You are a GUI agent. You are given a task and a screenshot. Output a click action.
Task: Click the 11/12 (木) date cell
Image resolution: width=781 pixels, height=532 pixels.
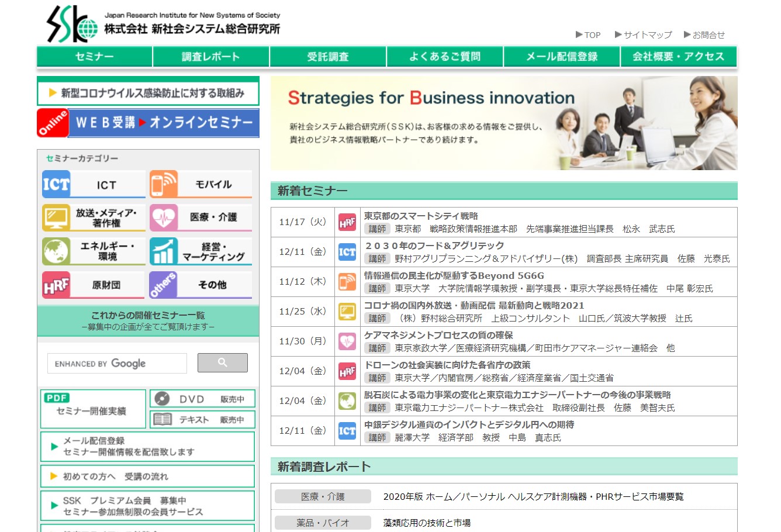pyautogui.click(x=303, y=282)
